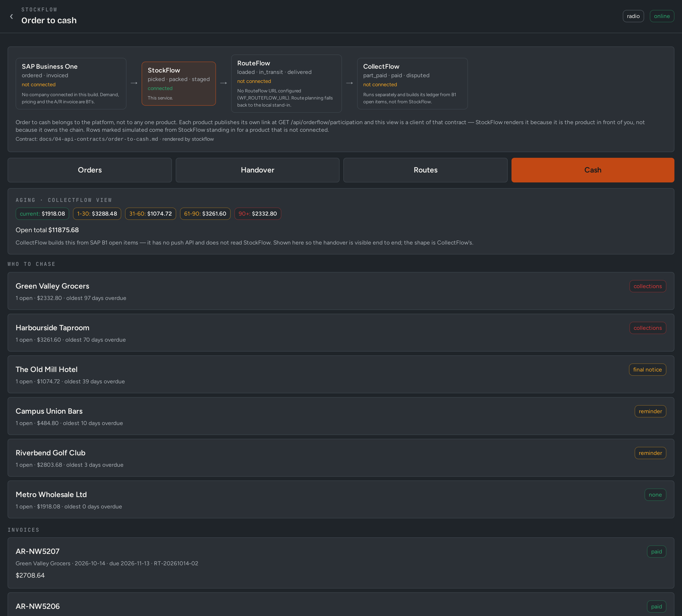Click the STOCKFLOW header label
Image resolution: width=682 pixels, height=616 pixels.
39,9
